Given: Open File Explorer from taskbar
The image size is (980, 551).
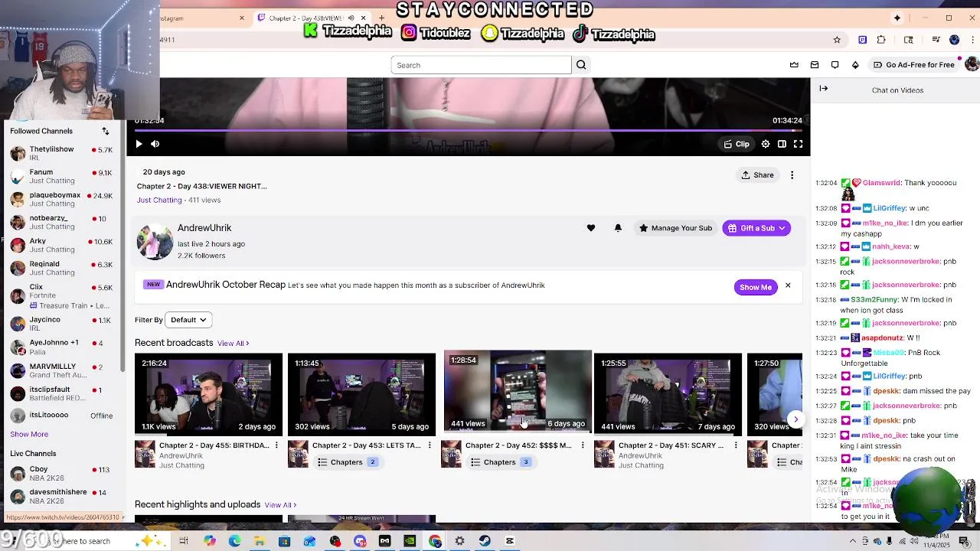Looking at the screenshot, I should [x=260, y=541].
